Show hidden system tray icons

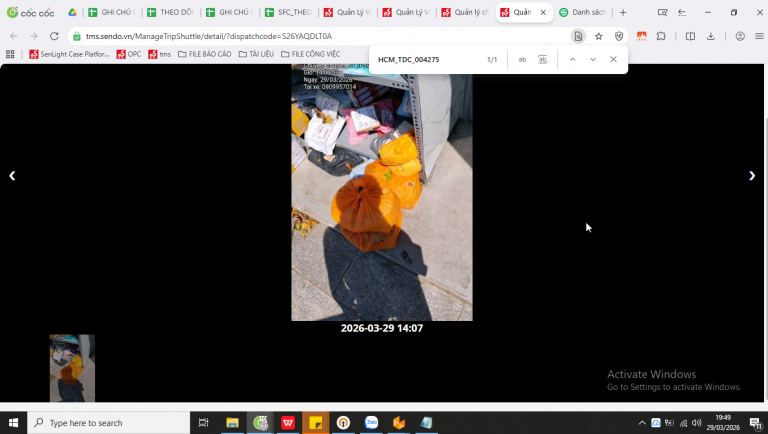pyautogui.click(x=642, y=423)
